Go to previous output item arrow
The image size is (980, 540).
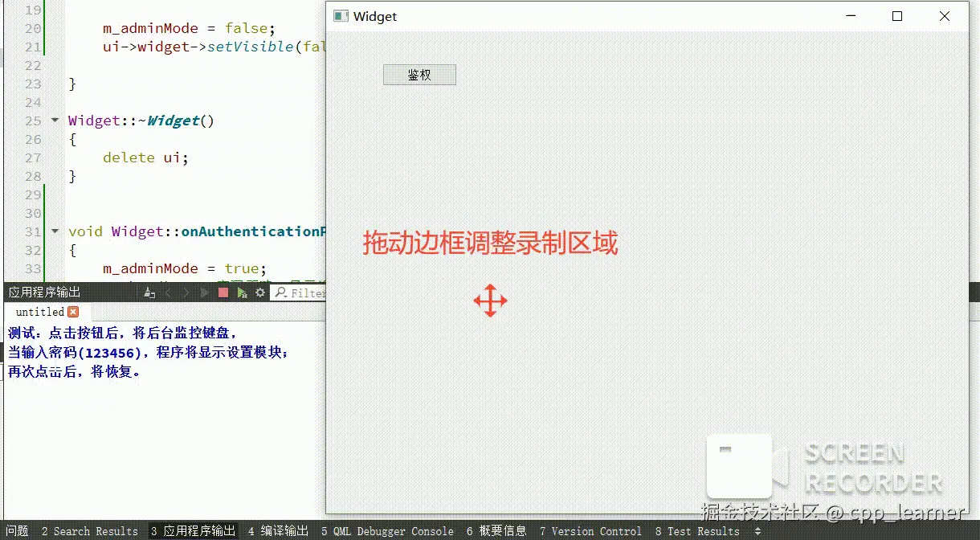pos(168,293)
